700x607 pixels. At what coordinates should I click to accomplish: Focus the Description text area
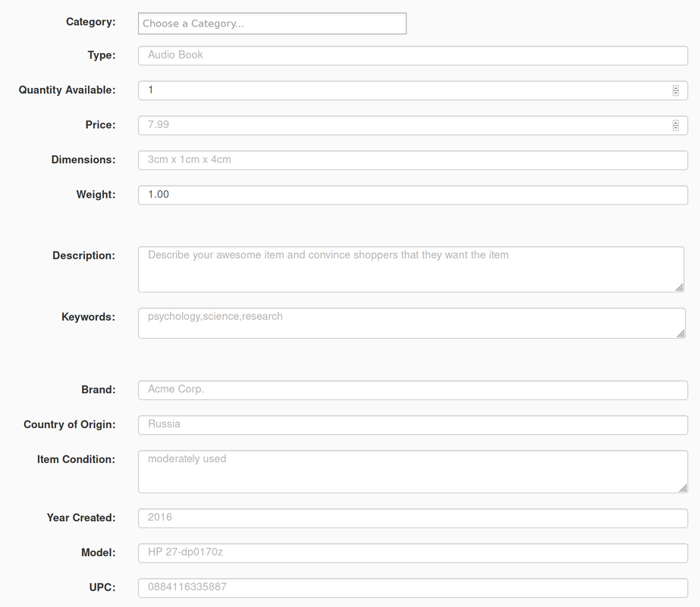pyautogui.click(x=410, y=268)
